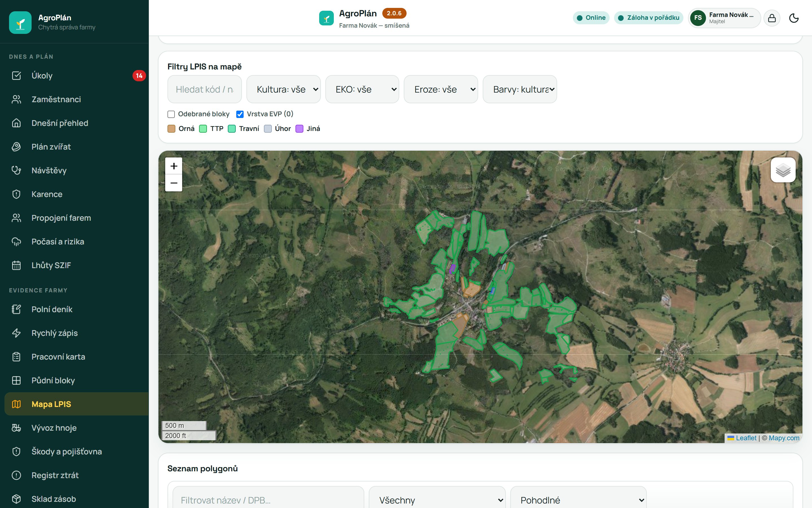Click the Počasí a rizika cloud icon

pyautogui.click(x=16, y=242)
